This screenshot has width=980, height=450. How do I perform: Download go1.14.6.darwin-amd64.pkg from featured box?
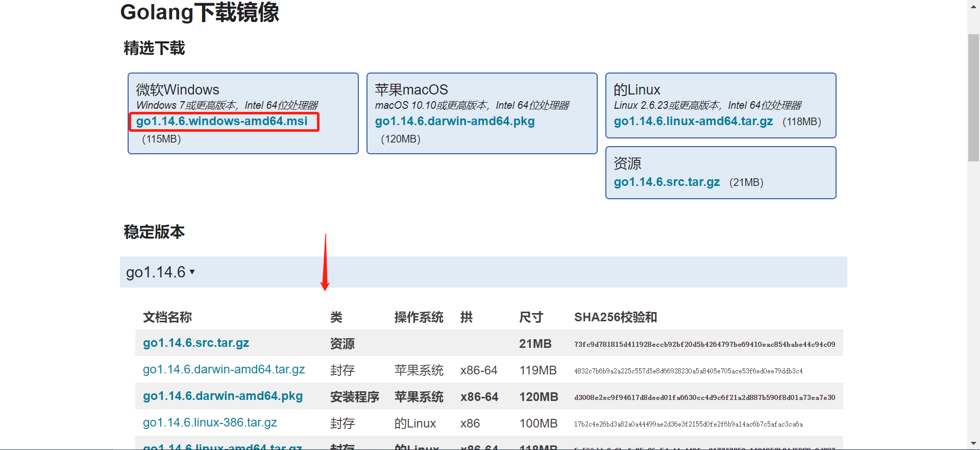tap(455, 122)
